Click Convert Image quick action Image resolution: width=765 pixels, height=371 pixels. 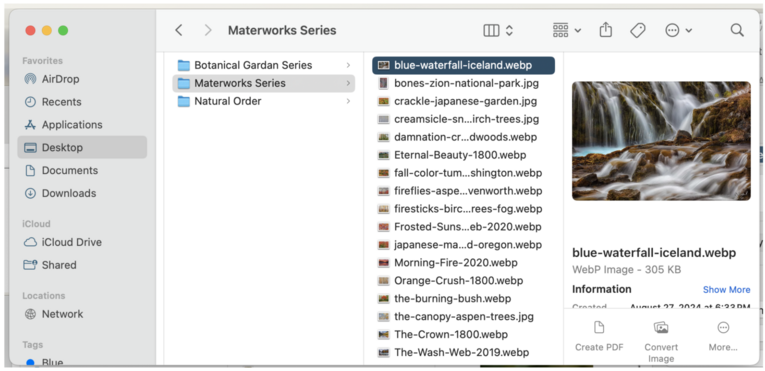pyautogui.click(x=661, y=341)
